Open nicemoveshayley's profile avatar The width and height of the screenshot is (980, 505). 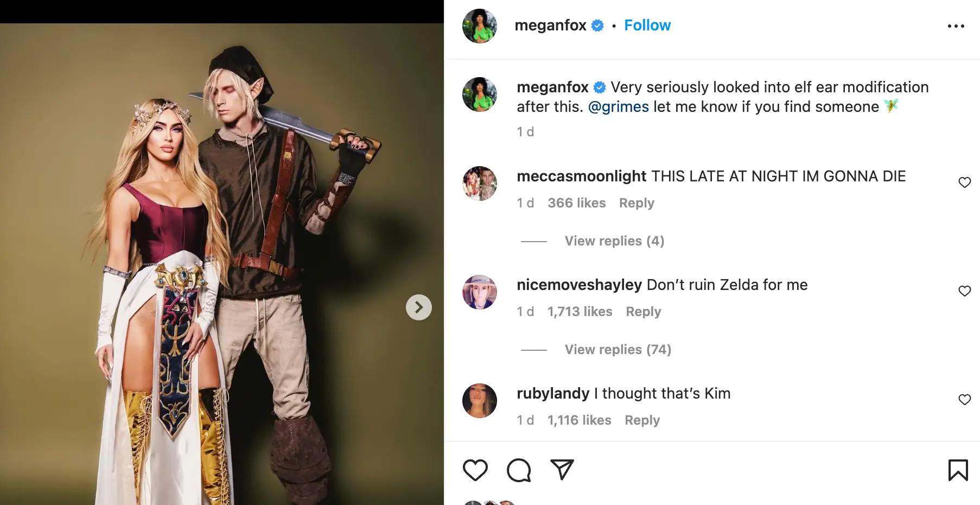point(480,292)
